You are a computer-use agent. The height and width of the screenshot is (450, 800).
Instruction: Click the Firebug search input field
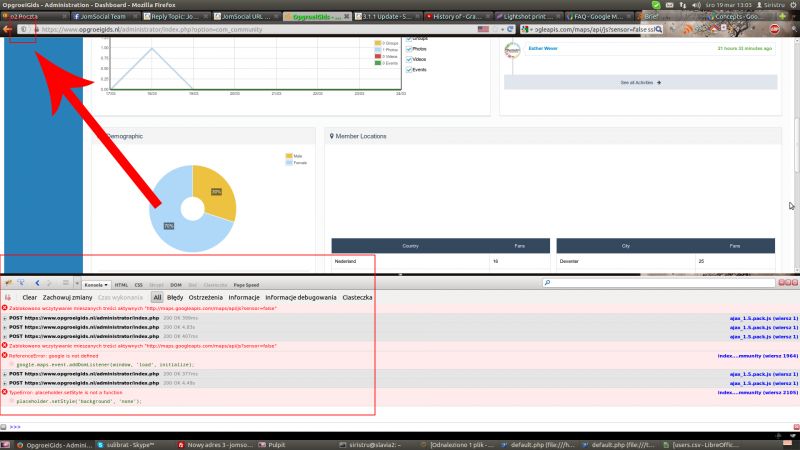(x=660, y=284)
